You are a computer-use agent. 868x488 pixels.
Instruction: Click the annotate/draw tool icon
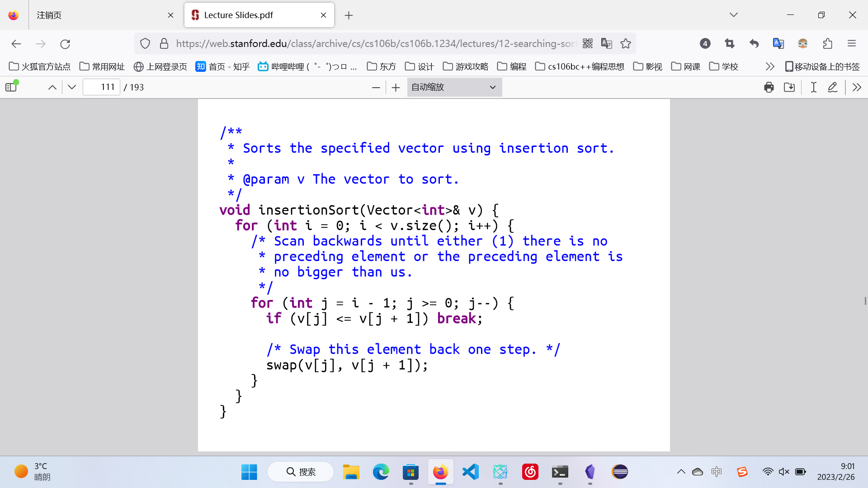[x=834, y=88]
